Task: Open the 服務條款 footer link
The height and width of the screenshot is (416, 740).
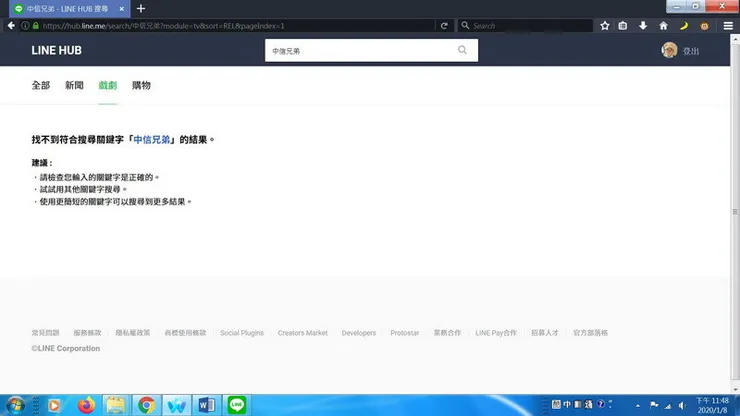Action: [87, 333]
